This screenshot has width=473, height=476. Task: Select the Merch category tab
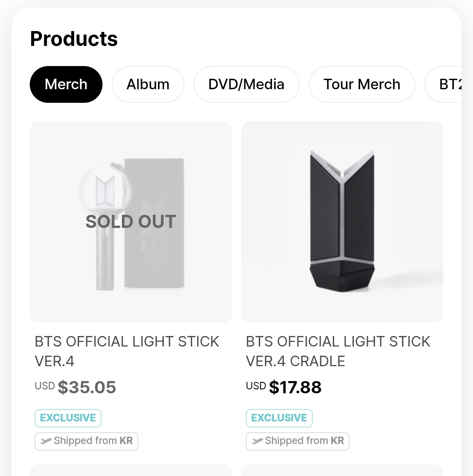[x=66, y=84]
